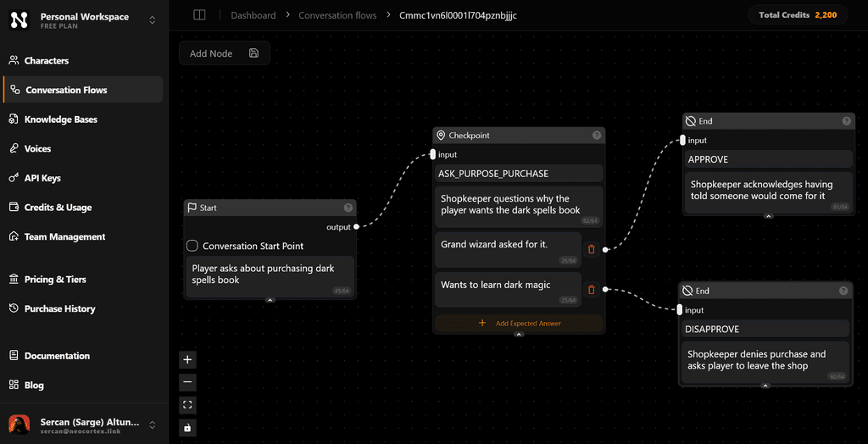View Pricing & Tiers
The height and width of the screenshot is (444, 868).
83,279
